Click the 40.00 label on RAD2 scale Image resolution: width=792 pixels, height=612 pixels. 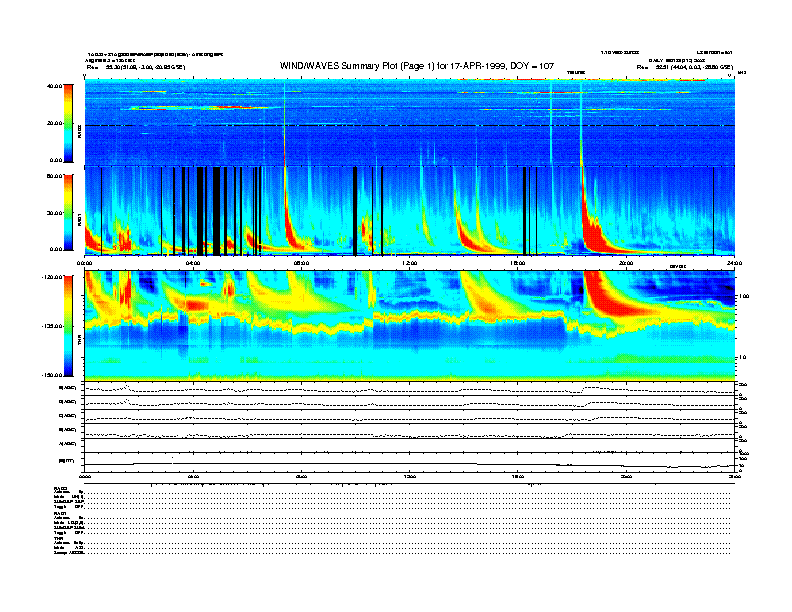[x=54, y=86]
